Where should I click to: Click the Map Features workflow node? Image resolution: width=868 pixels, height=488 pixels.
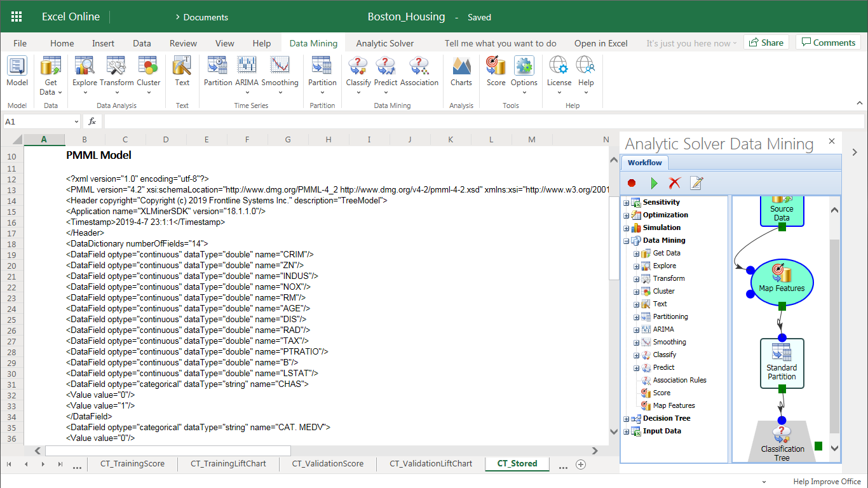point(782,282)
